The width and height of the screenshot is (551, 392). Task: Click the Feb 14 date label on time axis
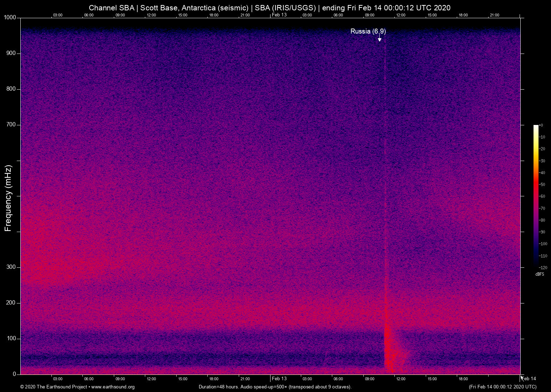tap(529, 379)
